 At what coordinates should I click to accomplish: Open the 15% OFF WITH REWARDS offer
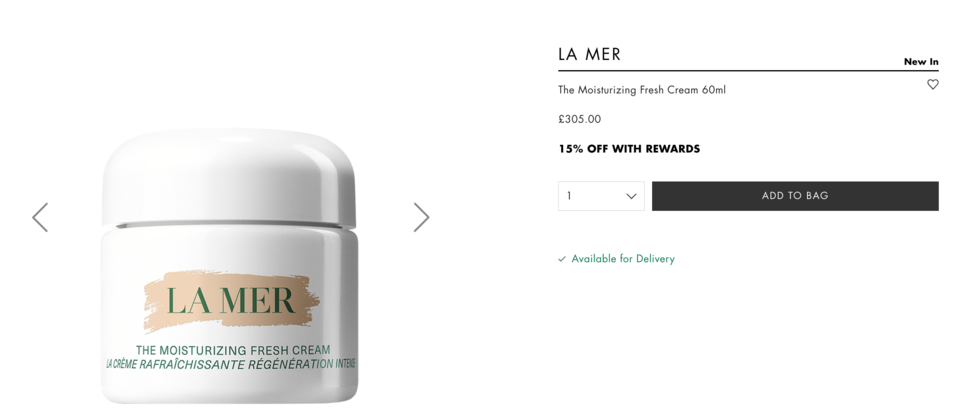(x=629, y=149)
